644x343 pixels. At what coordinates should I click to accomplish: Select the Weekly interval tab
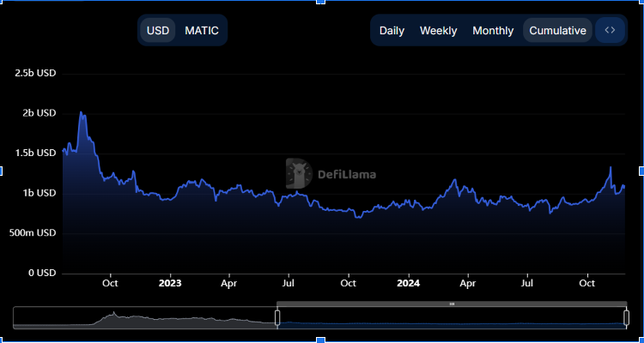438,31
